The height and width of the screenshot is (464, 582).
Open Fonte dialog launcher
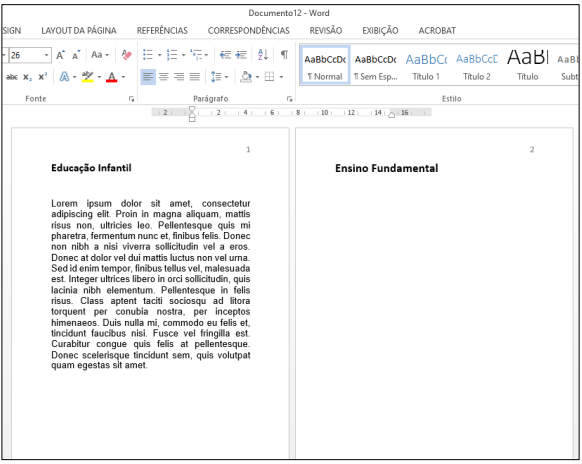131,99
